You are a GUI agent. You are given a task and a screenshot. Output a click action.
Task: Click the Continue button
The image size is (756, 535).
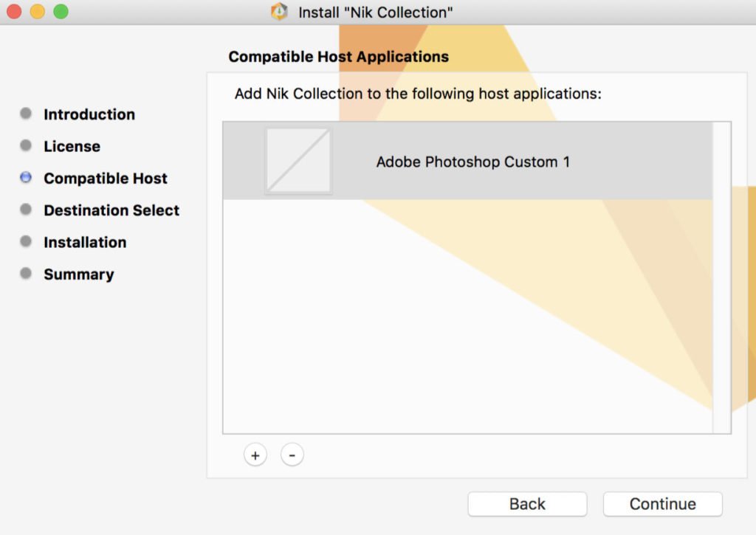coord(662,504)
